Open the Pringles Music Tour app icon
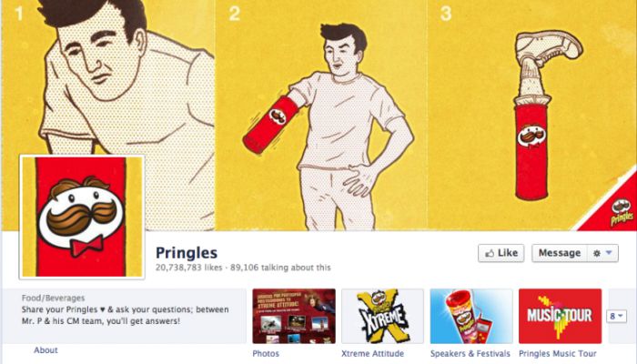 559,316
